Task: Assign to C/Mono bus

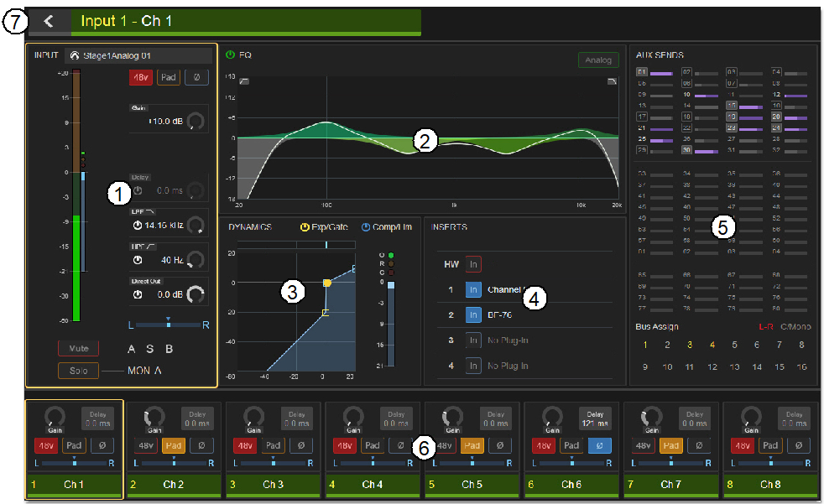Action: click(x=795, y=326)
